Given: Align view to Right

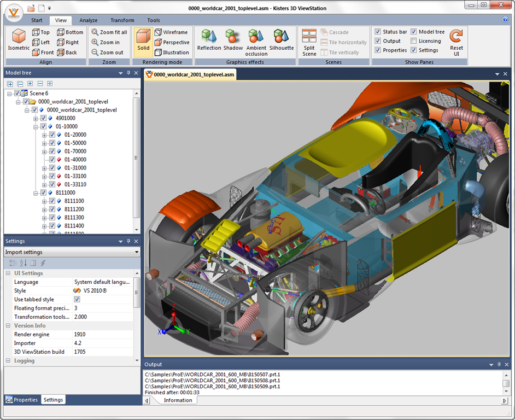Looking at the screenshot, I should point(68,43).
